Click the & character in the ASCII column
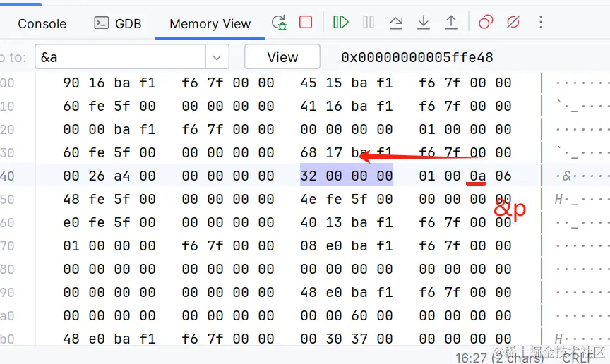This screenshot has width=610, height=364. tap(567, 176)
